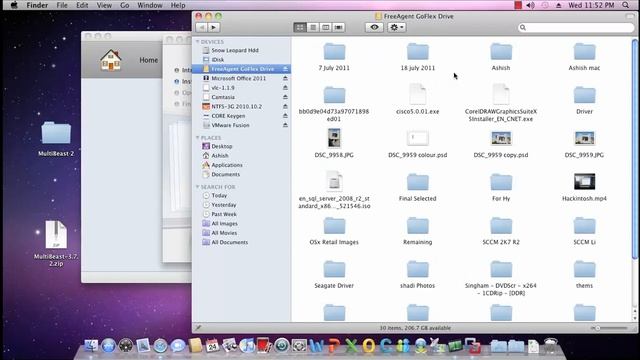Open Microsoft Word from the Dock
640x360 pixels.
click(316, 346)
